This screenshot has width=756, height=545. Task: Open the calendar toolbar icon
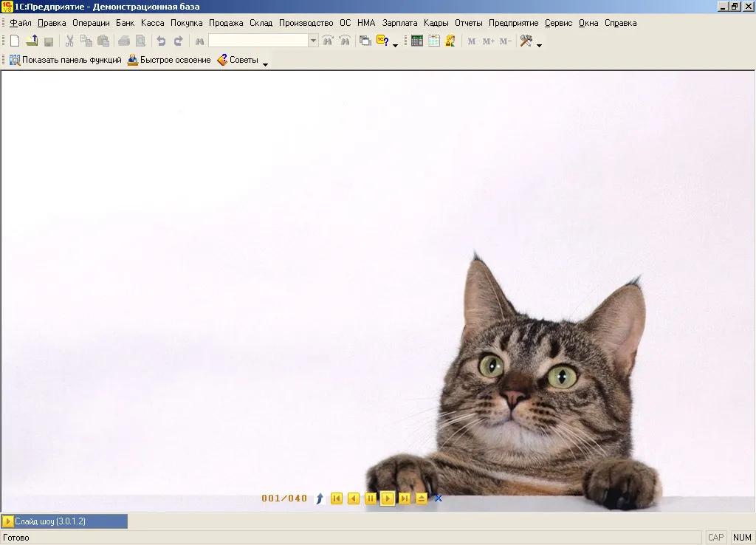pyautogui.click(x=434, y=41)
